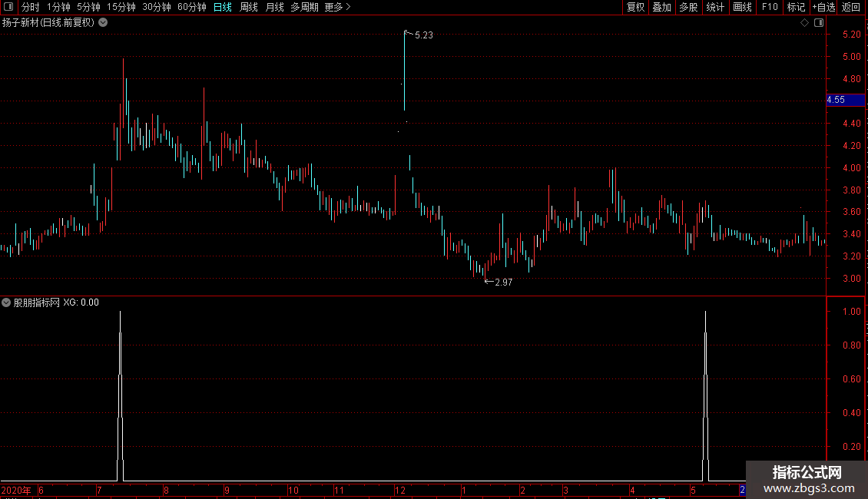Click month 7 on the time axis
Viewport: 868px width, 499px height.
click(99, 490)
